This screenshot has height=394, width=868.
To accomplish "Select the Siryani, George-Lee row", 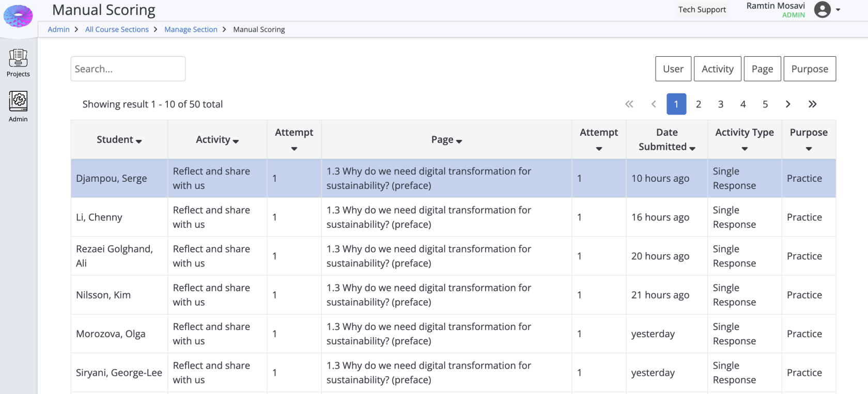I will pos(453,372).
